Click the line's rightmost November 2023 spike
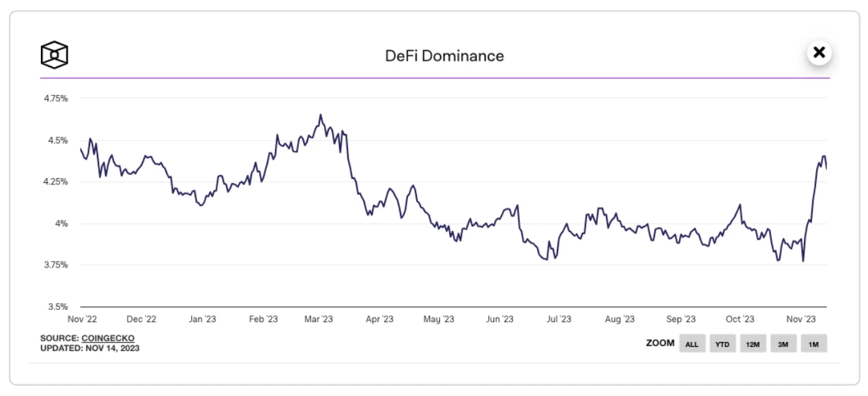The width and height of the screenshot is (868, 396). tap(824, 156)
